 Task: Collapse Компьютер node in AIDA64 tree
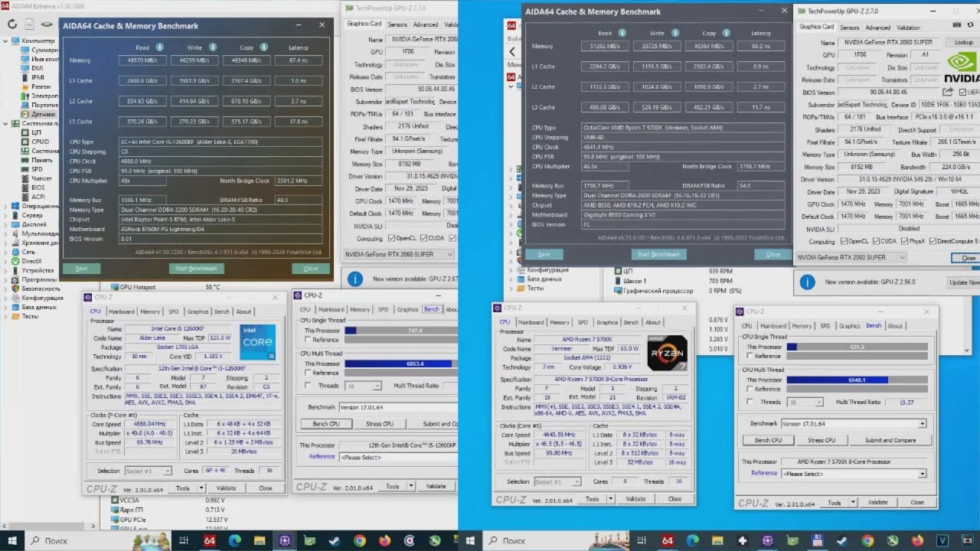click(x=7, y=41)
